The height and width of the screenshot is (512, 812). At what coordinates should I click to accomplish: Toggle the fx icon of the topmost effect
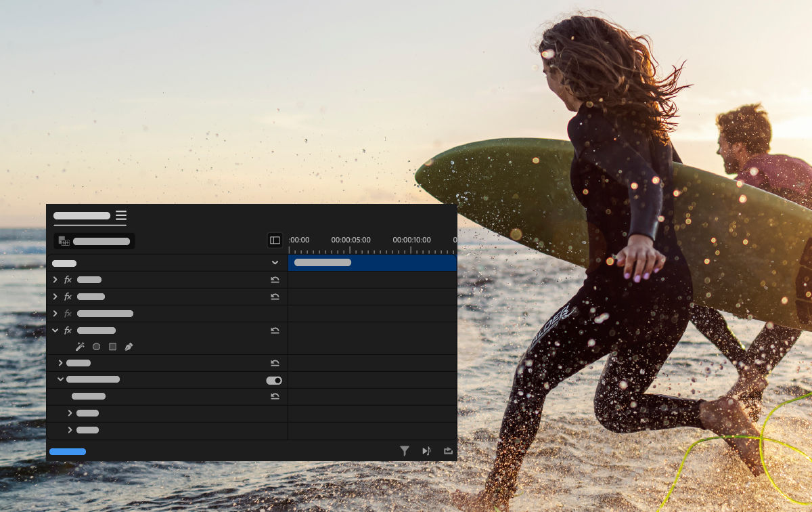[x=68, y=280]
